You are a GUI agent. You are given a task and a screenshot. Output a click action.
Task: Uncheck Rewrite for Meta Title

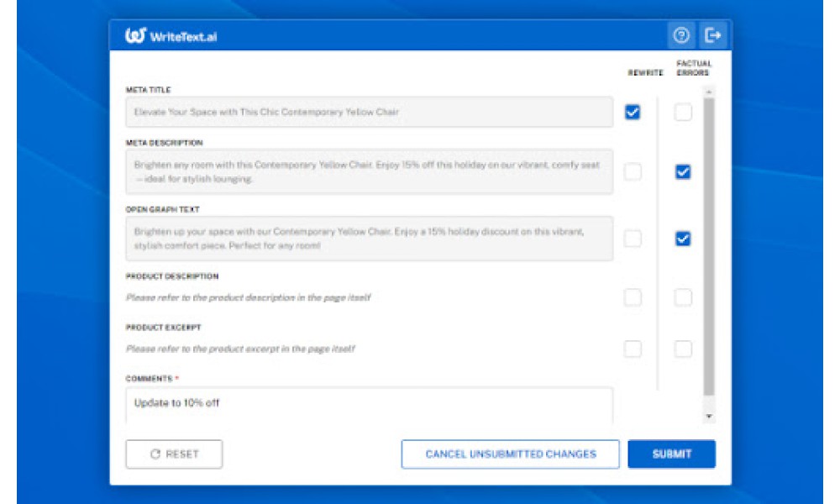pyautogui.click(x=633, y=112)
